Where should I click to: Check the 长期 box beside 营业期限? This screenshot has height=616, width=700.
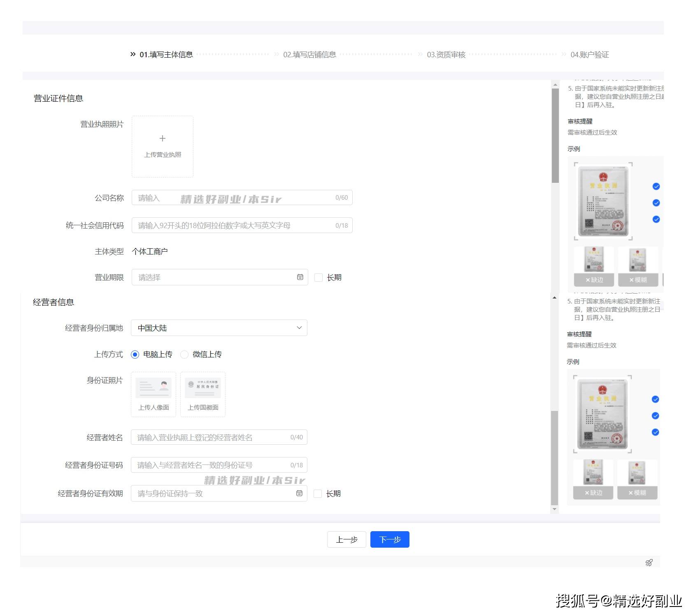(x=318, y=278)
